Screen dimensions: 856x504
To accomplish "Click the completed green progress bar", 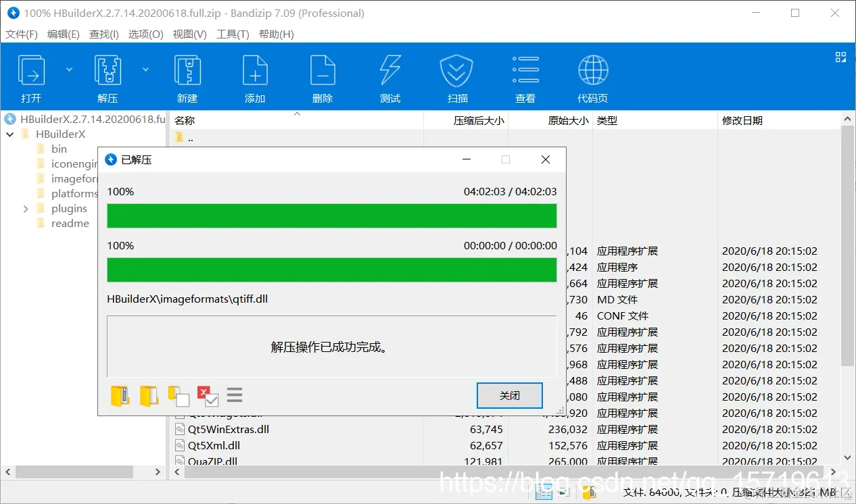I will tap(331, 216).
